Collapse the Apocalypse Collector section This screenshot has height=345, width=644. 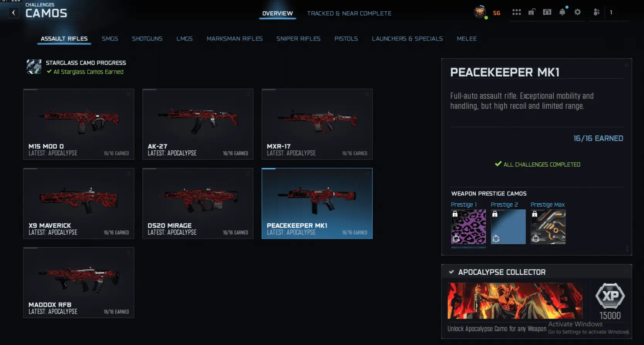tap(451, 272)
